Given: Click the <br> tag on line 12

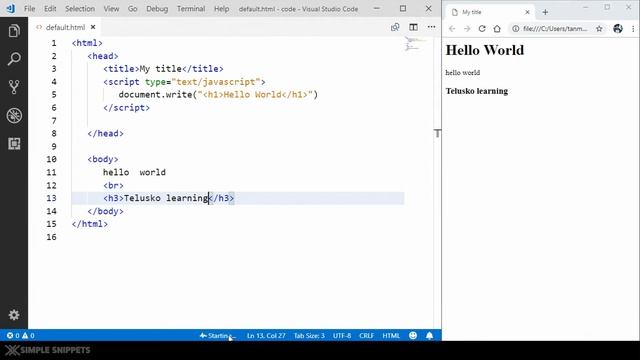Looking at the screenshot, I should click(x=113, y=185).
